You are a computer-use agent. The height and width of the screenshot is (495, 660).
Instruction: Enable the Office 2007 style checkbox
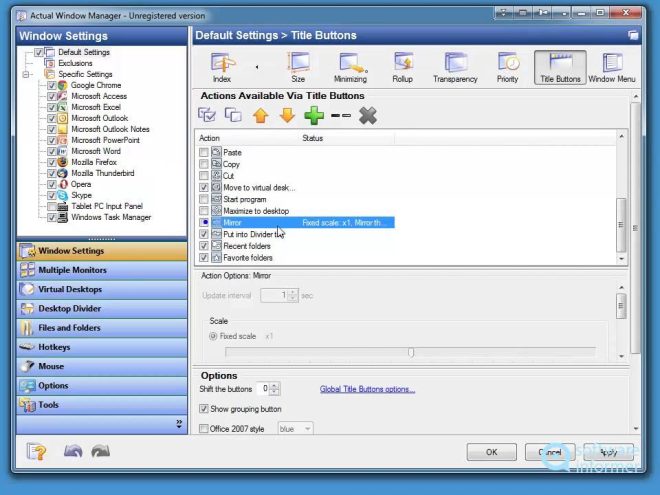204,429
